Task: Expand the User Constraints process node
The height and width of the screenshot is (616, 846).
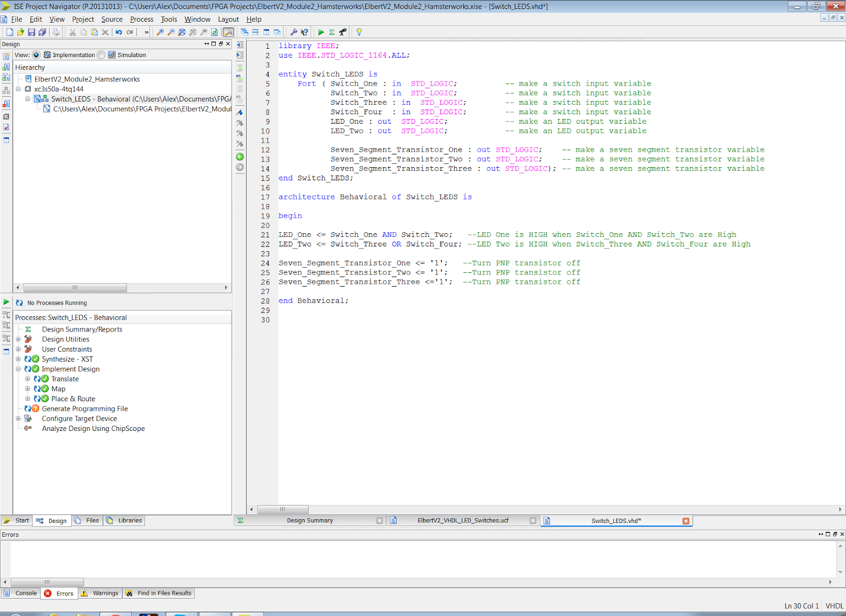Action: 18,349
